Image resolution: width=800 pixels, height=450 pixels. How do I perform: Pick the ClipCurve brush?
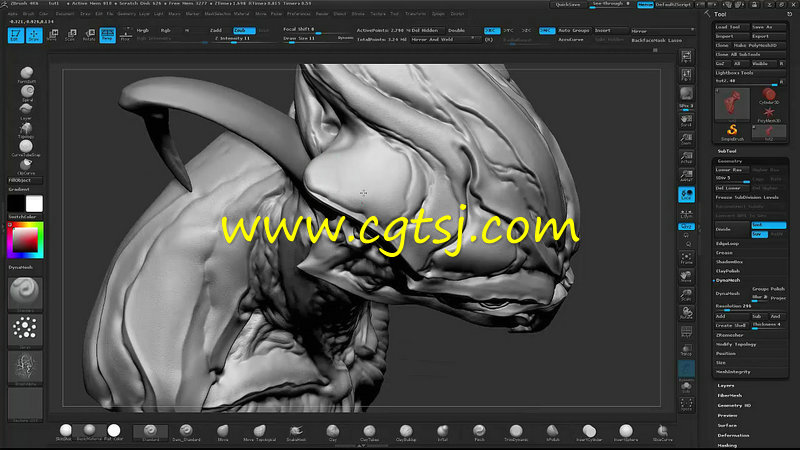[26, 167]
